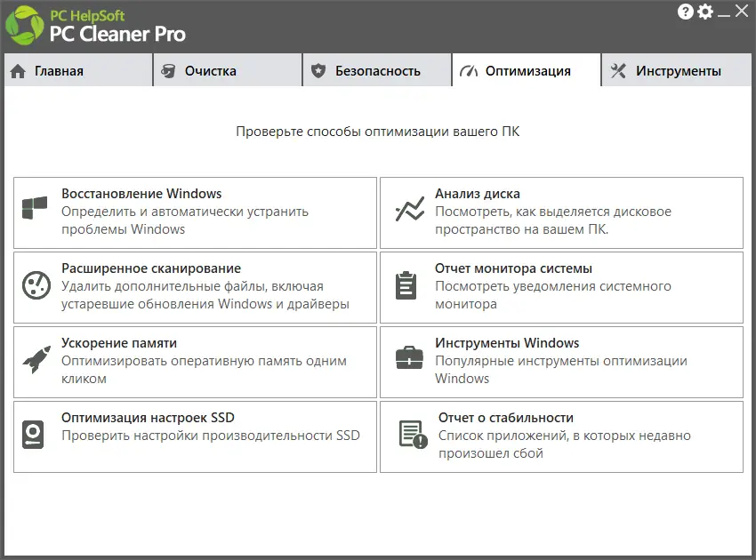Select the Оптимизация tab
The image size is (756, 560).
coord(527,71)
